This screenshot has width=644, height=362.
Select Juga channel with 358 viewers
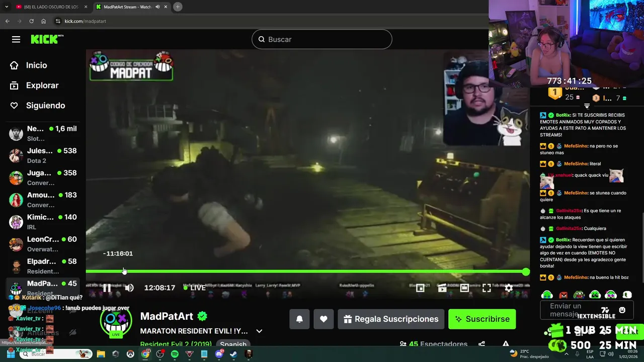coord(43,177)
